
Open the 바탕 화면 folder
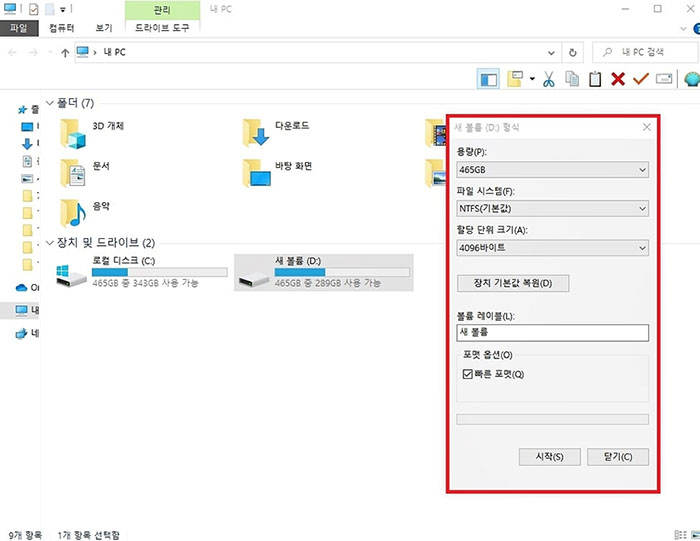pyautogui.click(x=277, y=173)
